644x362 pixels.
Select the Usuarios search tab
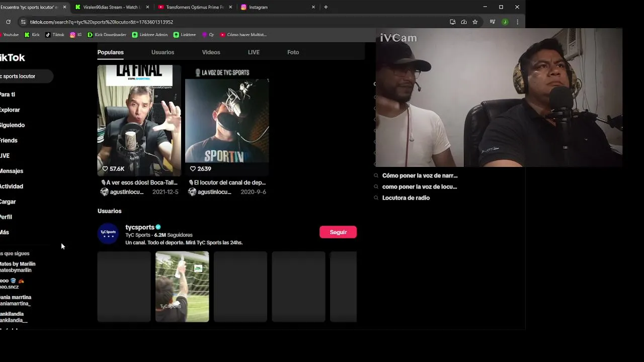pos(163,52)
